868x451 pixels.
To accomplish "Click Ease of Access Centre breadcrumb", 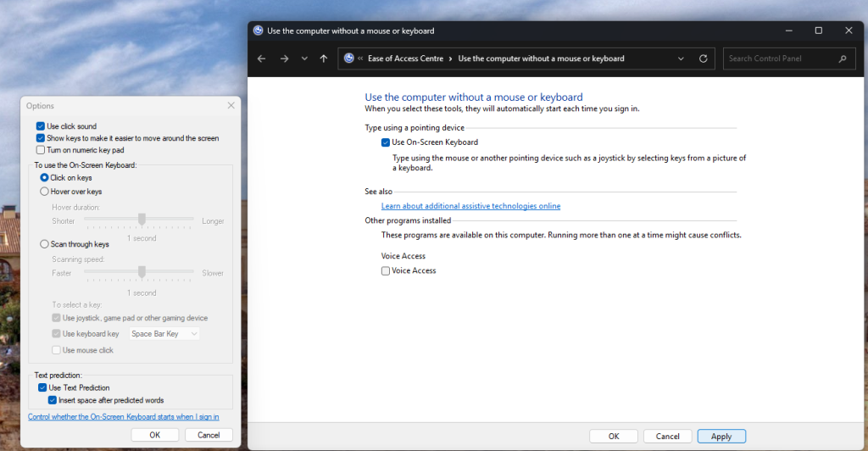I will [x=403, y=58].
